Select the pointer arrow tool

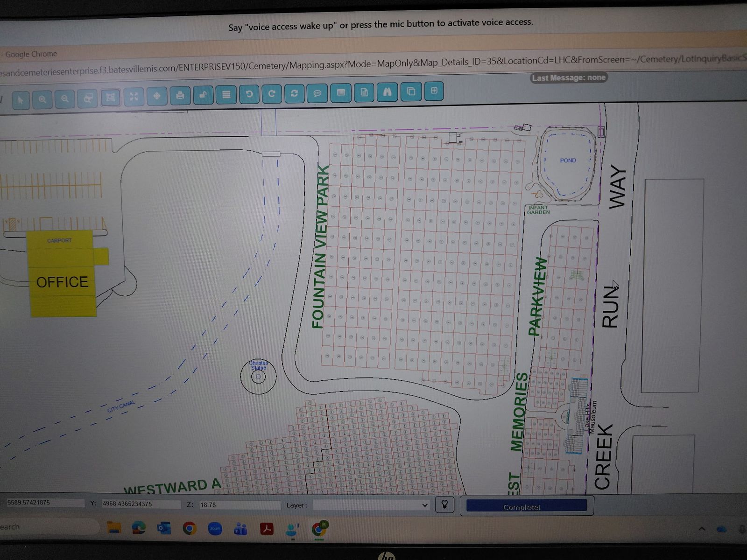coord(21,99)
